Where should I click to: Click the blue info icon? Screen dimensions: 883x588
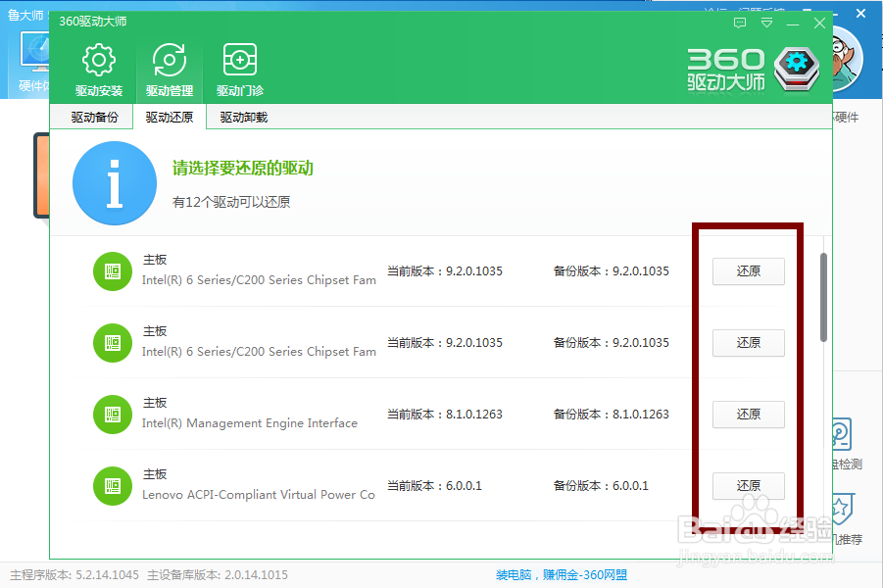(115, 183)
